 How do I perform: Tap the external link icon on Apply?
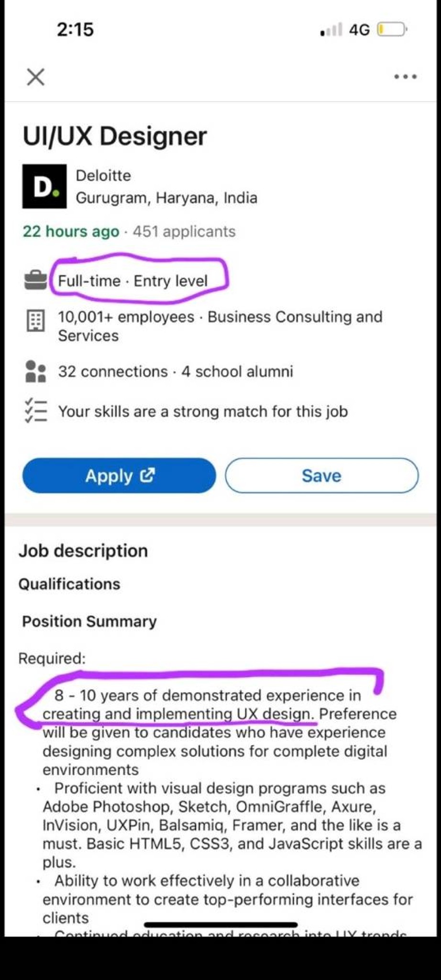point(147,475)
